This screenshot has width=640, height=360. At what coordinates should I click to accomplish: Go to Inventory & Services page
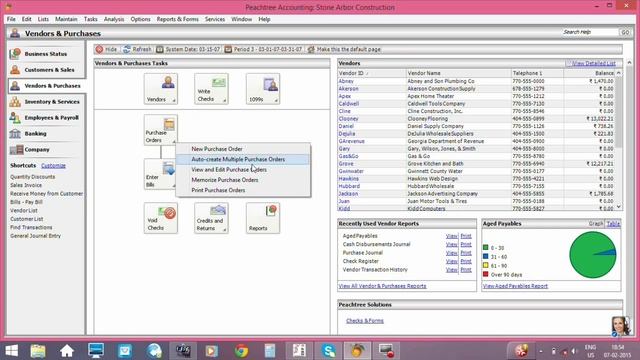[46, 102]
